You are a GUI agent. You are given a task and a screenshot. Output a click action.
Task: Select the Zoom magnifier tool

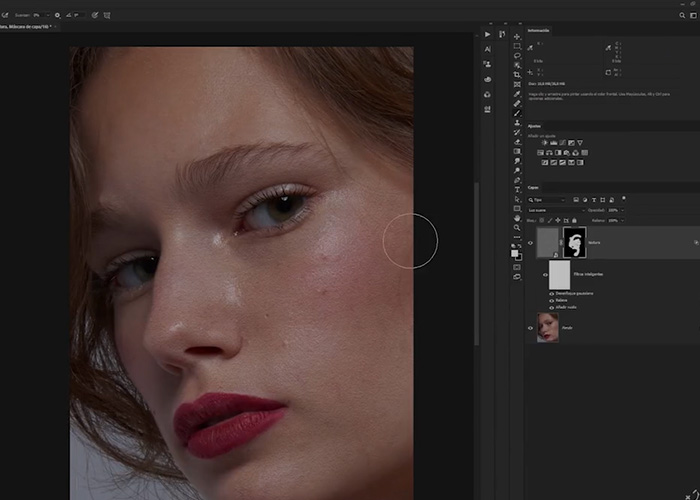coord(517,228)
